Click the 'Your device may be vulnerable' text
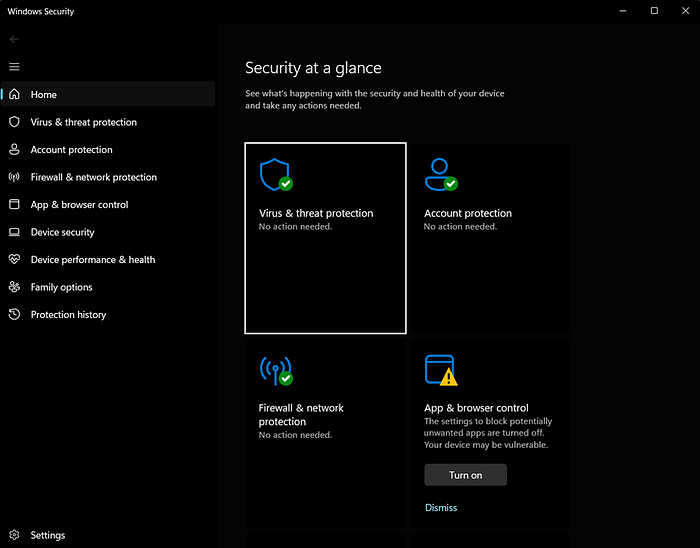Screen dimensions: 700x548 coord(486,444)
